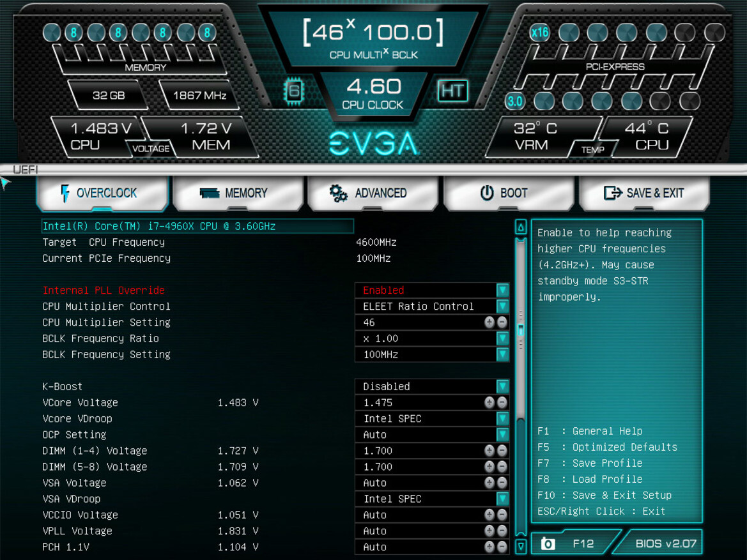Open K-Boost dropdown

click(502, 386)
